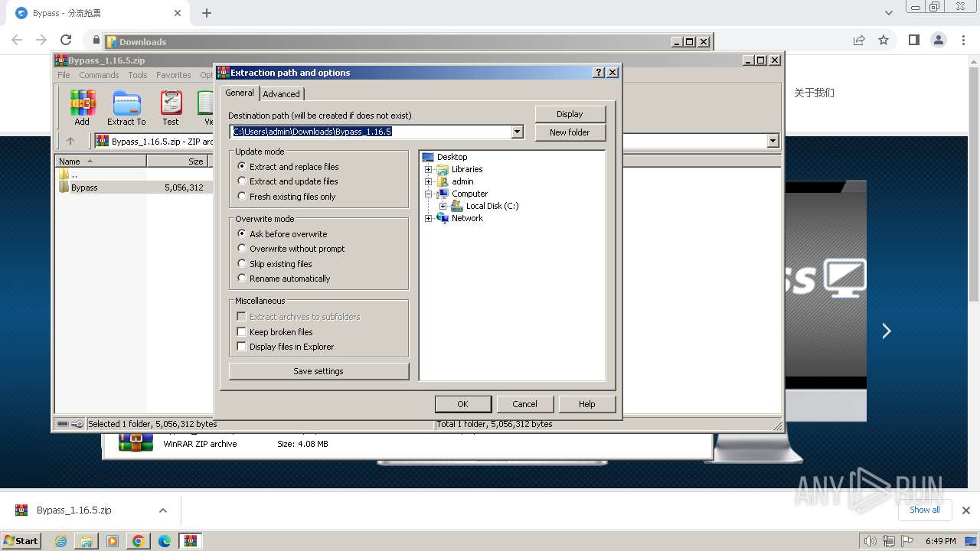This screenshot has height=551, width=980.
Task: Select Fresh existing files only option
Action: tap(286, 197)
